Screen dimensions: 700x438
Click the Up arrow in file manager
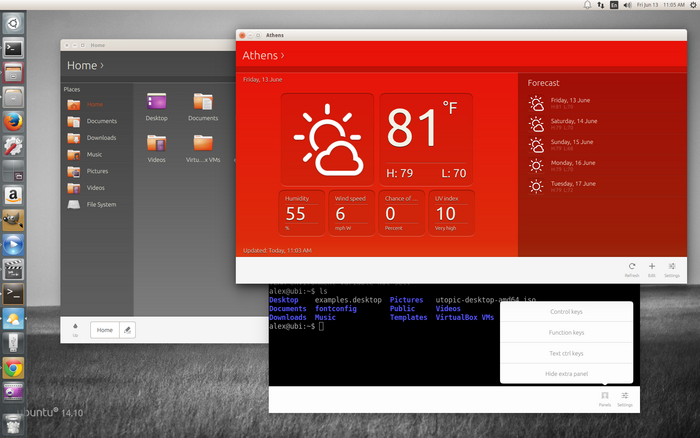[x=75, y=328]
